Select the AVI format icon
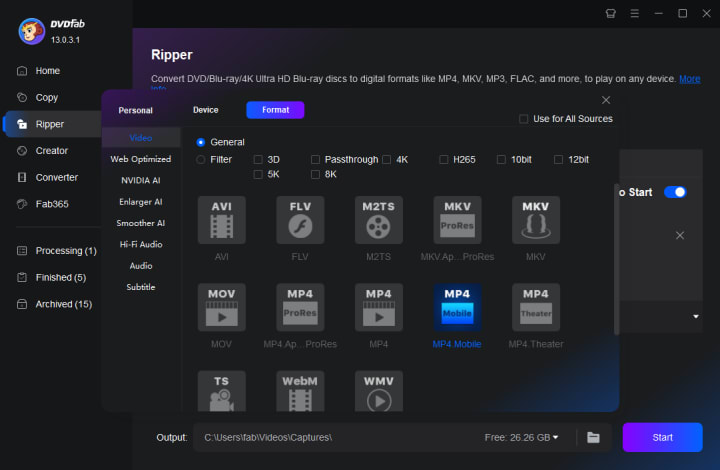The height and width of the screenshot is (470, 720). (221, 219)
